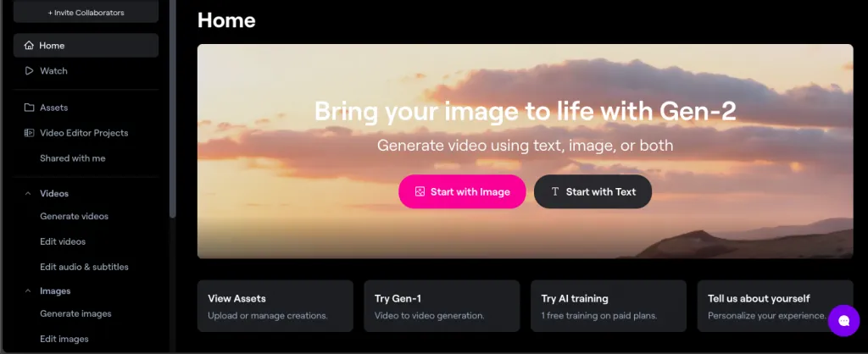Open the Try Gen-1 card

tap(441, 306)
